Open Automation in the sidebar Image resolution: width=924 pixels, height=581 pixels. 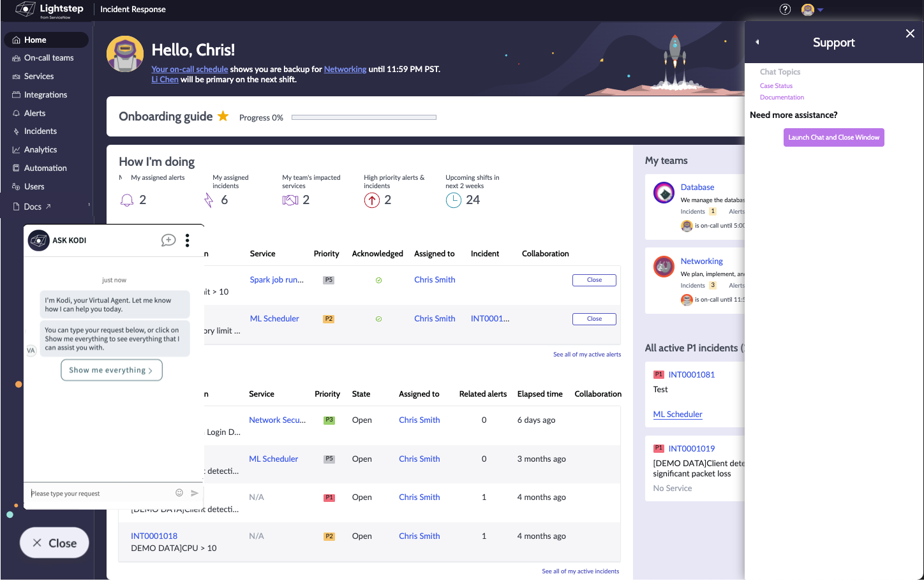coord(47,168)
